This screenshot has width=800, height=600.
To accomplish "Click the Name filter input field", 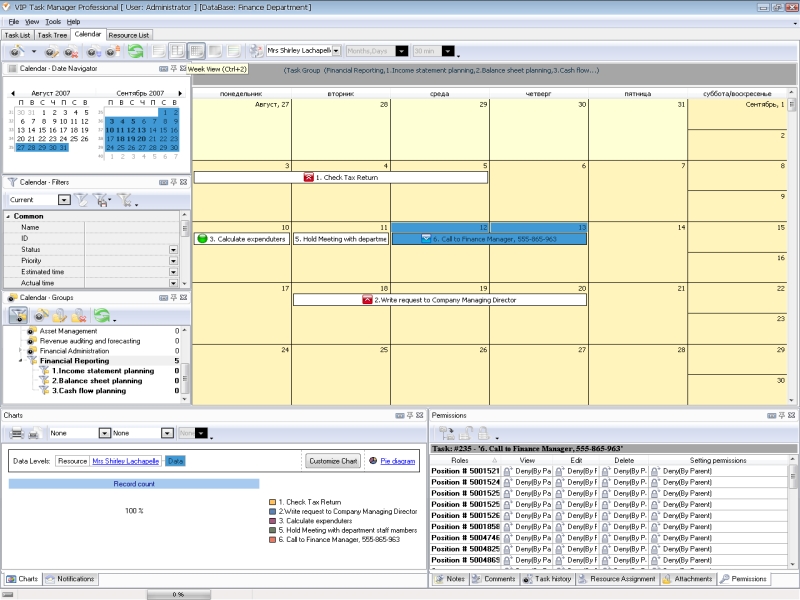I will (x=132, y=228).
